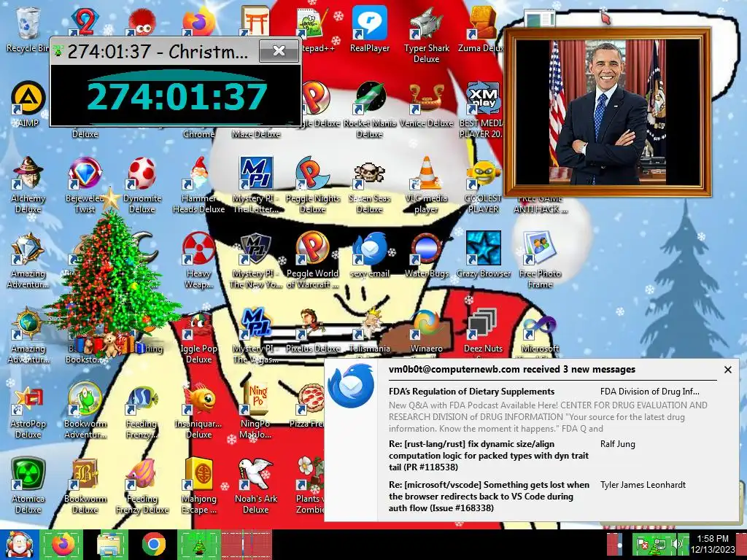Open Typer Shark Deluxe icon

[426, 34]
